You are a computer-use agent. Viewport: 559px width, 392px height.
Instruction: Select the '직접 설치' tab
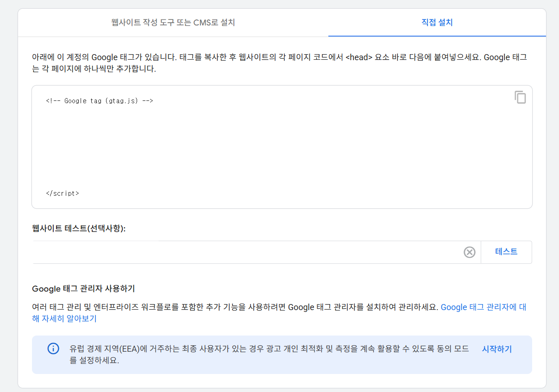437,22
